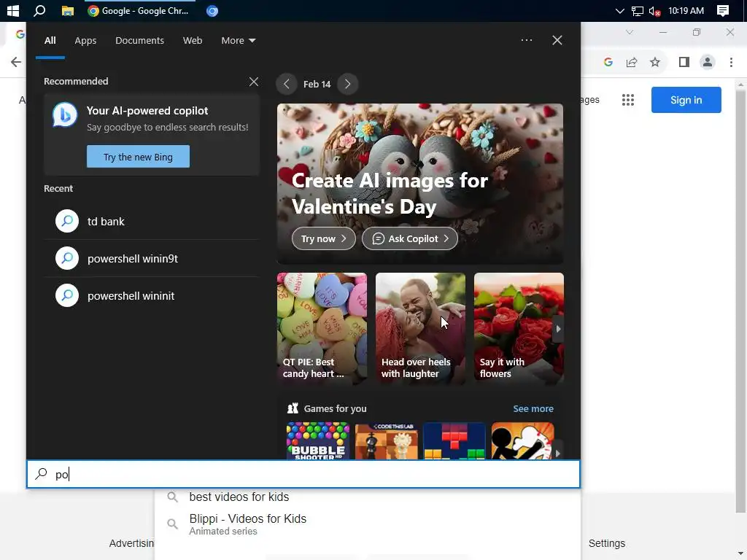This screenshot has width=747, height=560.
Task: Switch to the Web search tab
Action: (x=193, y=41)
